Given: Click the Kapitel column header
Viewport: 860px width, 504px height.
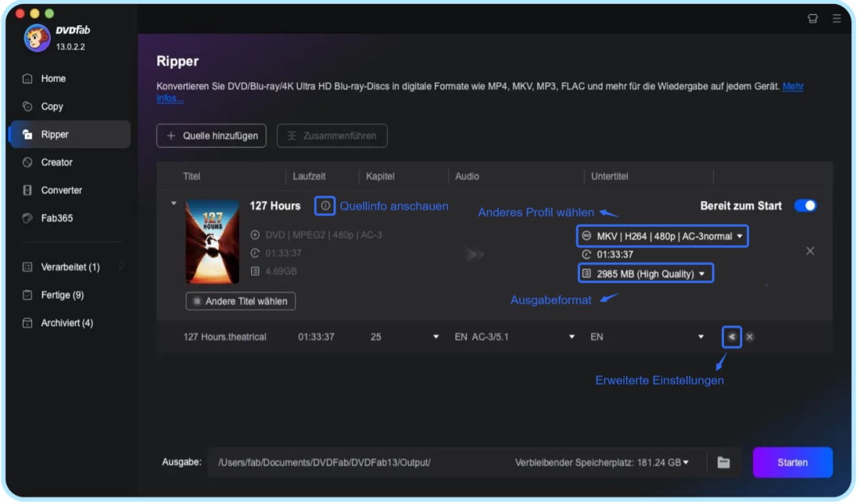Looking at the screenshot, I should (380, 176).
